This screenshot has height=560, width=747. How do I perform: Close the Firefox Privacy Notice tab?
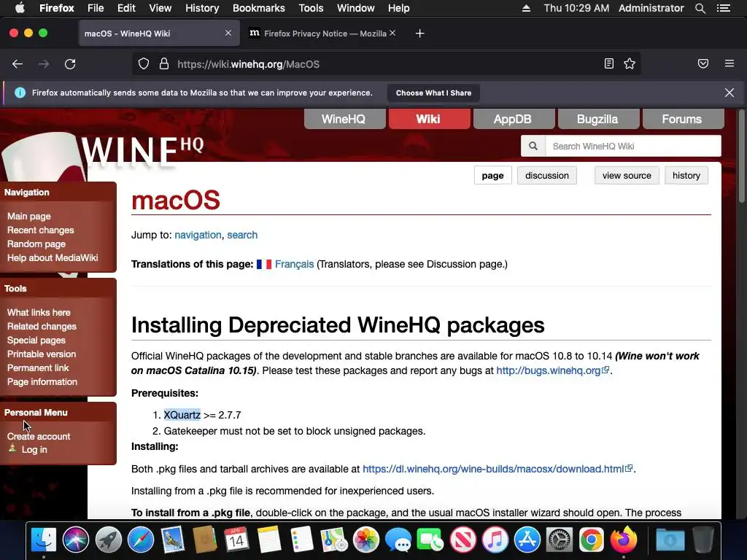(392, 34)
